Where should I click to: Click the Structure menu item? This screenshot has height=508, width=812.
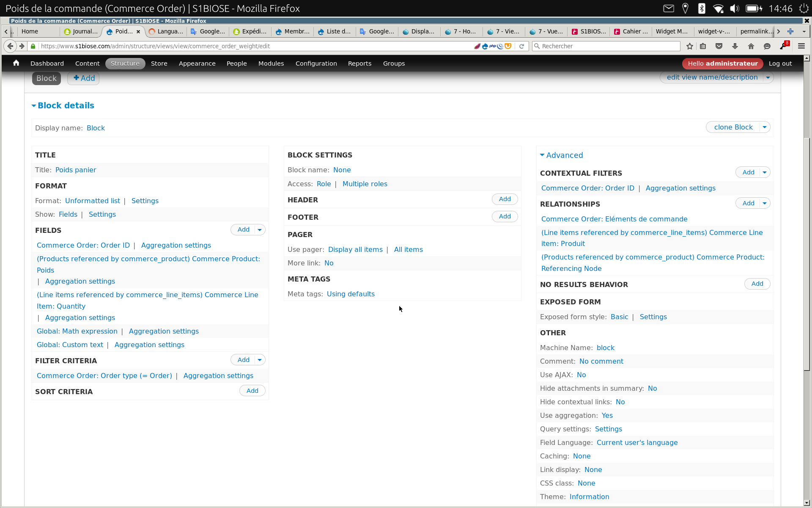coord(126,63)
